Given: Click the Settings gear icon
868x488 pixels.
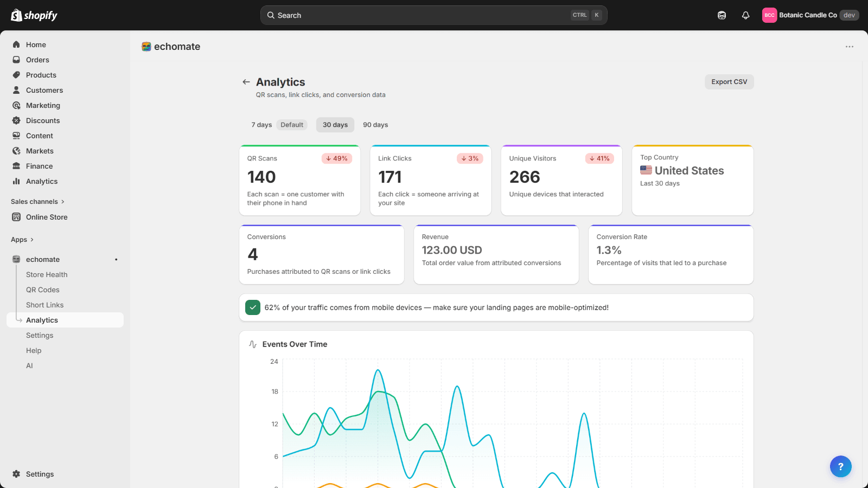Looking at the screenshot, I should 16,474.
